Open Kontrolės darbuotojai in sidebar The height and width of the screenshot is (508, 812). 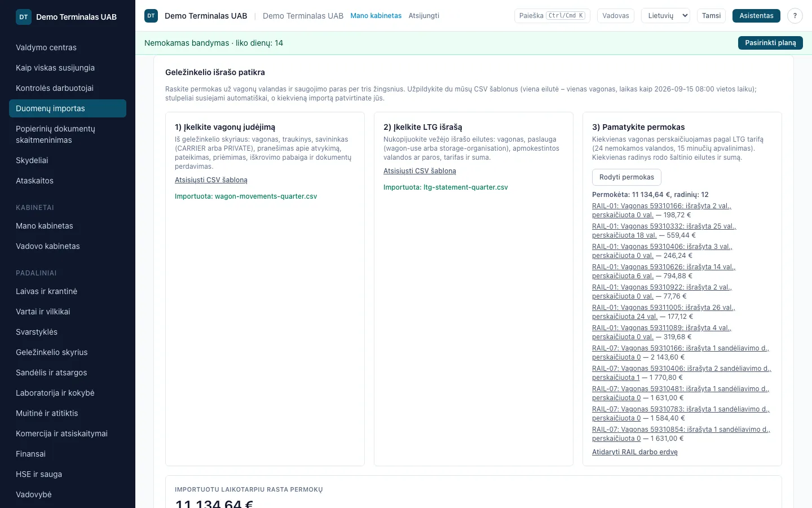68,88
